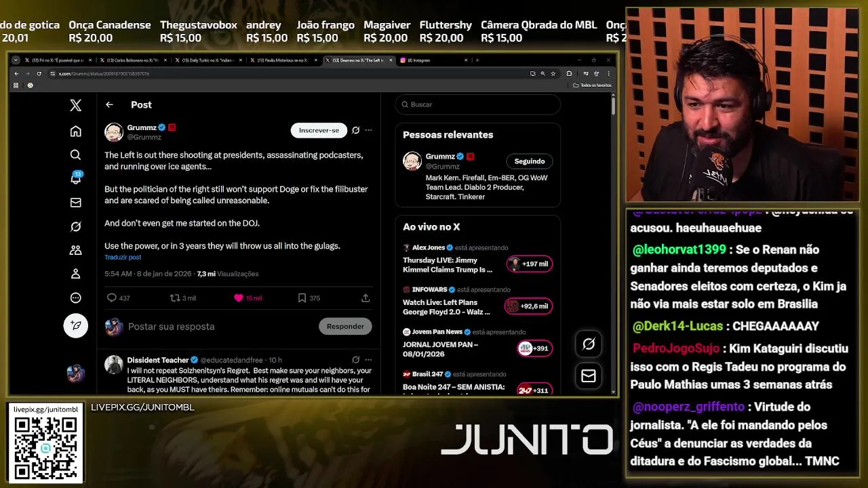Open new tab with plus button
Image resolution: width=868 pixels, height=488 pixels.
click(477, 60)
